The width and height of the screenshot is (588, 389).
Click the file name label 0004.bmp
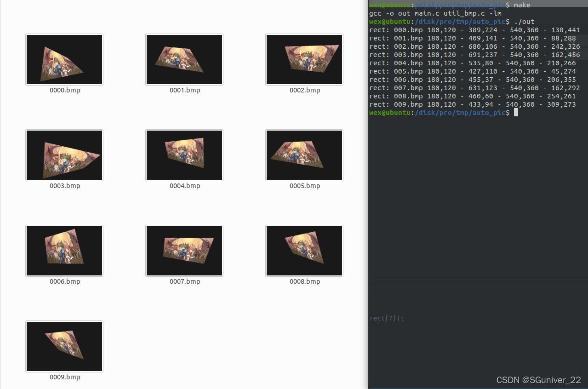[185, 186]
